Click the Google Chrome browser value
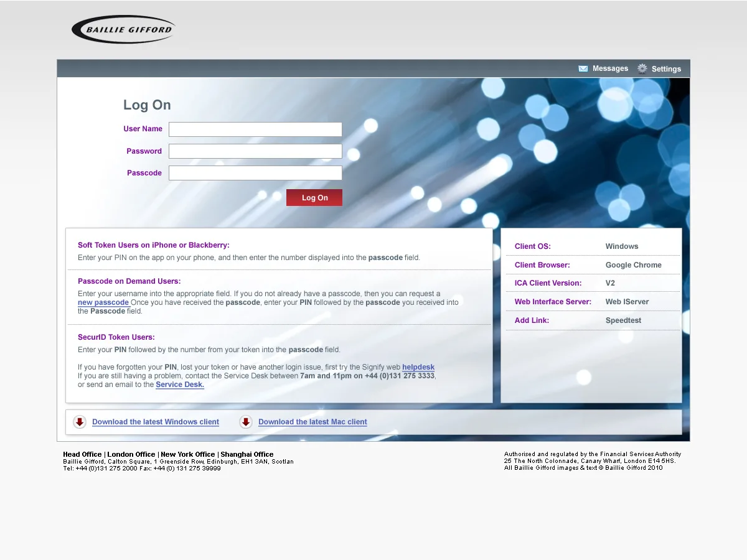The height and width of the screenshot is (560, 747). (x=634, y=265)
